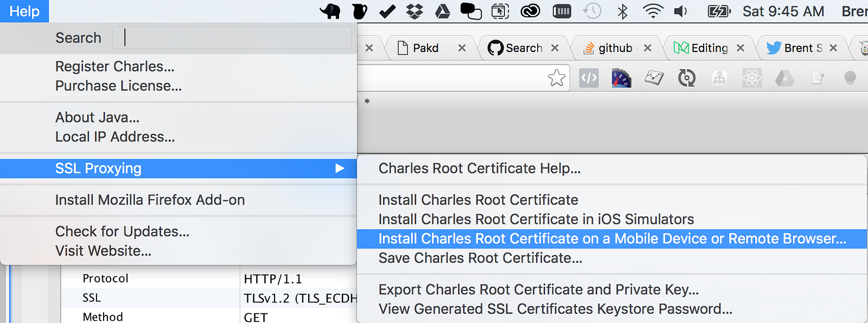Click the Sat 9:45 AM clock
The height and width of the screenshot is (323, 868).
coord(783,11)
